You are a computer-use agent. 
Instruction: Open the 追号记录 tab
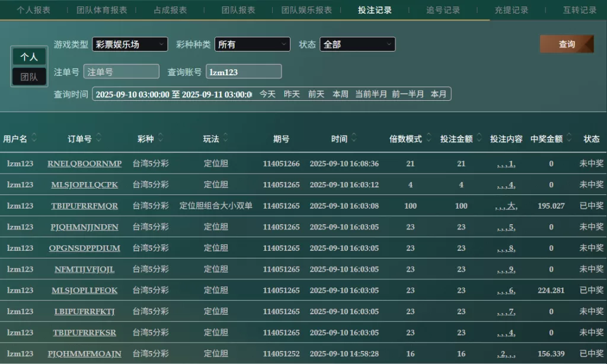tap(443, 10)
